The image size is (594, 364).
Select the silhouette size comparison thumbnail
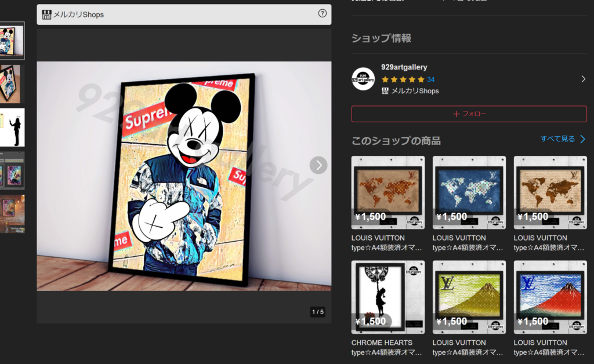click(12, 128)
